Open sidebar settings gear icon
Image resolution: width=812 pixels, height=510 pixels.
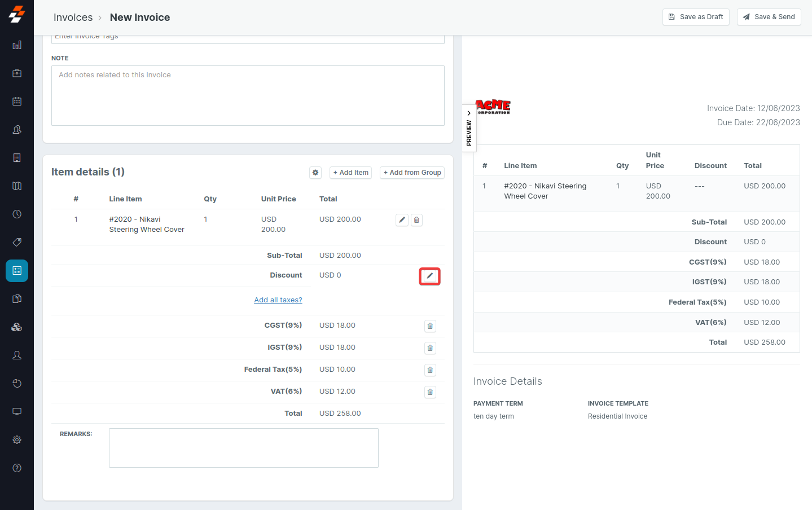[x=17, y=439]
